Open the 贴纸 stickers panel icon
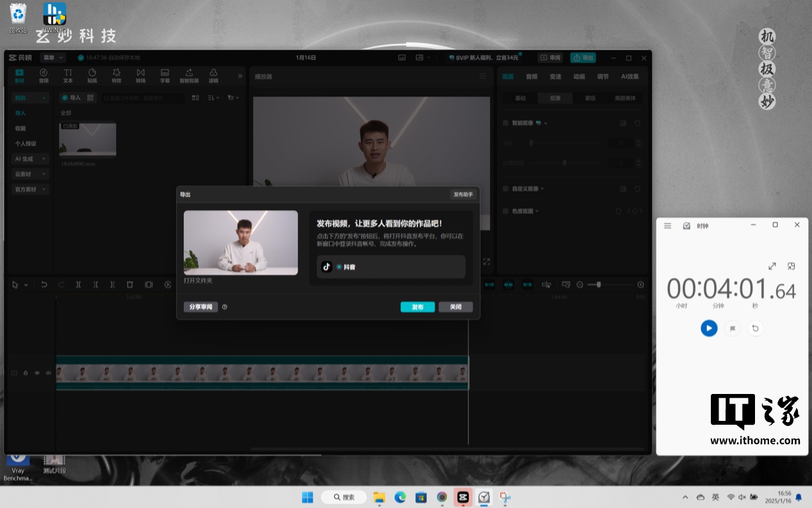Image resolution: width=812 pixels, height=508 pixels. pyautogui.click(x=92, y=76)
